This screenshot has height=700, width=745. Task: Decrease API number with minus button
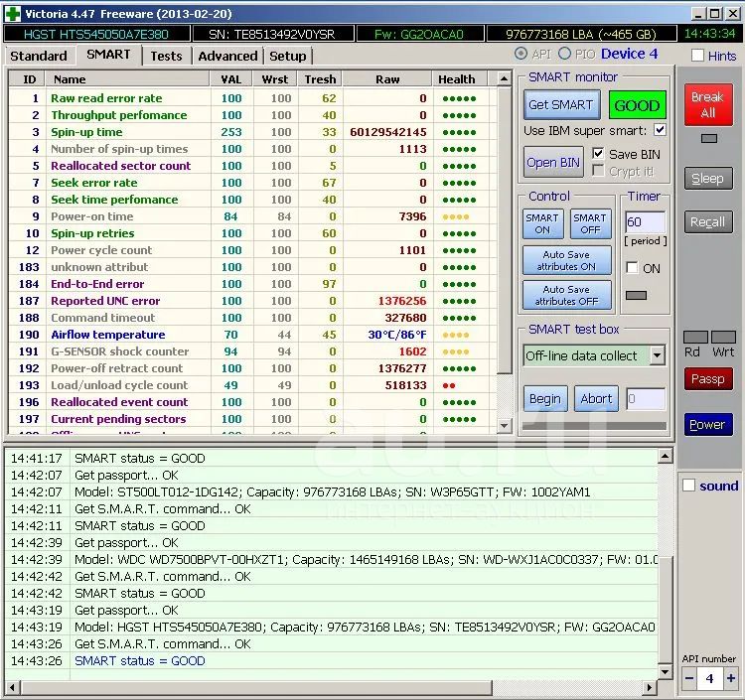(x=689, y=679)
